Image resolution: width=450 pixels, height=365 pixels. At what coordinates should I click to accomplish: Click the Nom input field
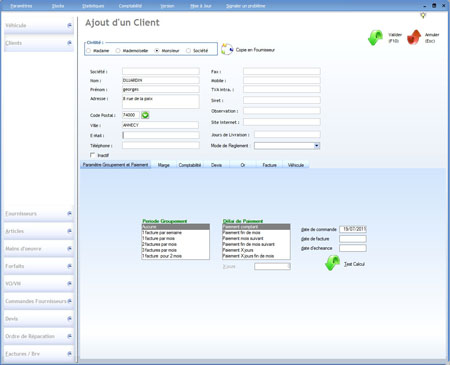pos(161,80)
